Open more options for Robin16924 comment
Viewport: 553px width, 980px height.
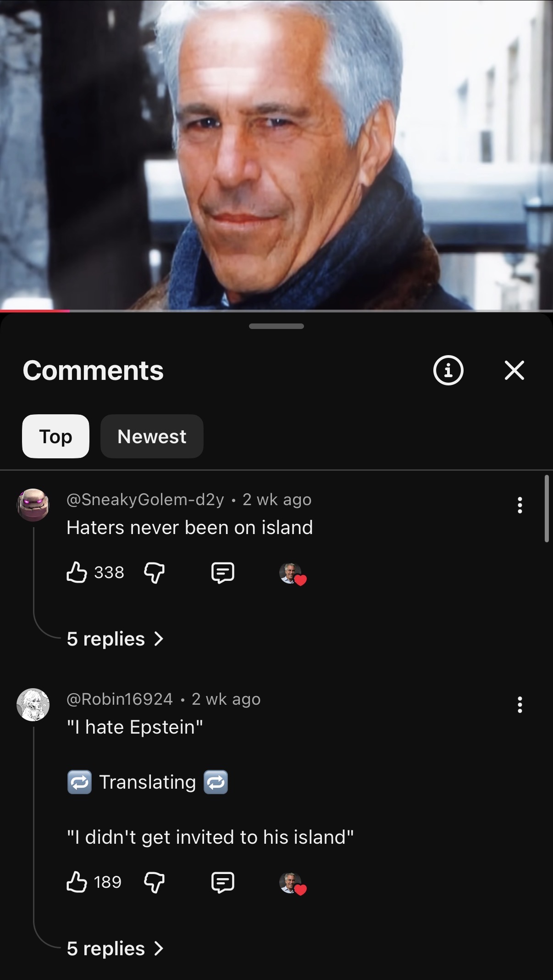(x=520, y=705)
